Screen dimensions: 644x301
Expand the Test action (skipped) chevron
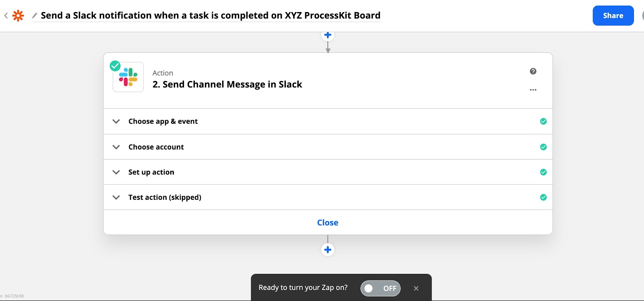[x=116, y=197]
